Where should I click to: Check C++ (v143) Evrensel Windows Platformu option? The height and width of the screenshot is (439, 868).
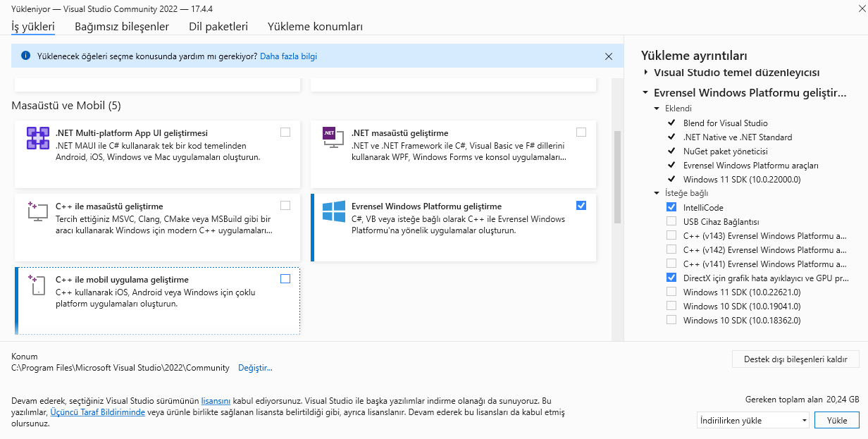click(671, 235)
